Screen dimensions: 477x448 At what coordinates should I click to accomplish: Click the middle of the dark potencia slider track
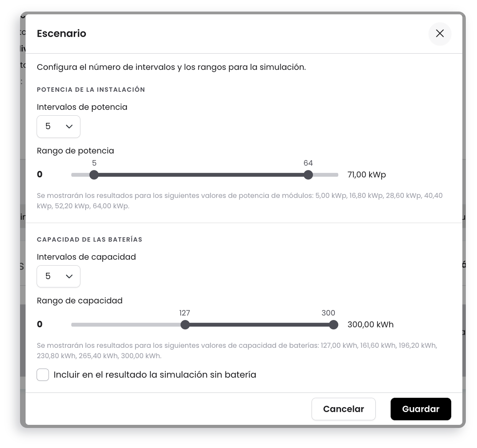pyautogui.click(x=201, y=175)
